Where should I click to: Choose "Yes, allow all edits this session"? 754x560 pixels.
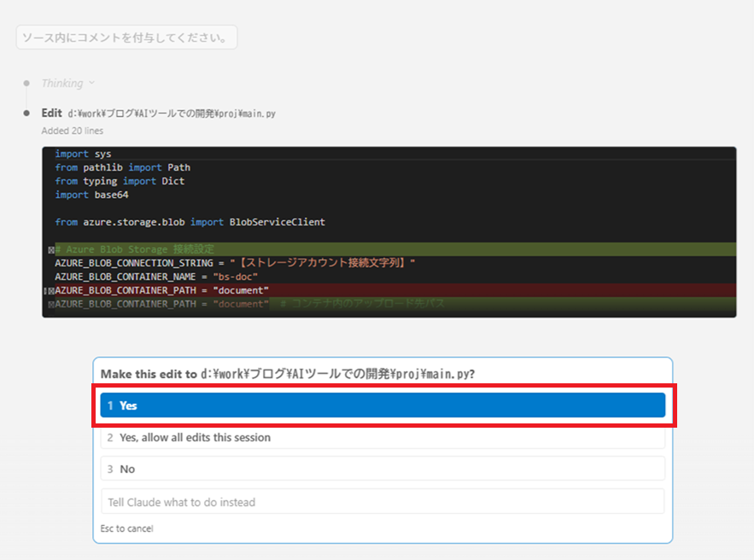(382, 437)
